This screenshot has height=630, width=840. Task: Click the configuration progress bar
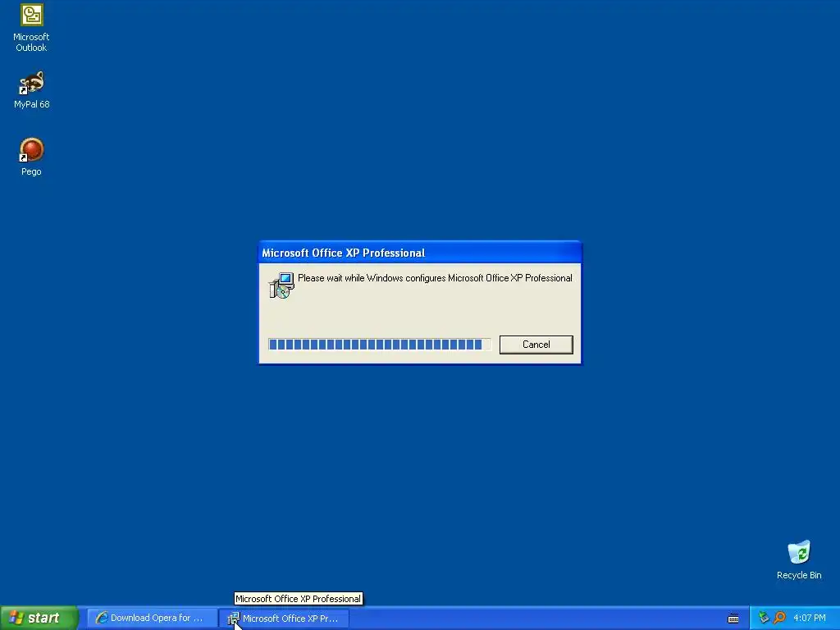(x=379, y=345)
